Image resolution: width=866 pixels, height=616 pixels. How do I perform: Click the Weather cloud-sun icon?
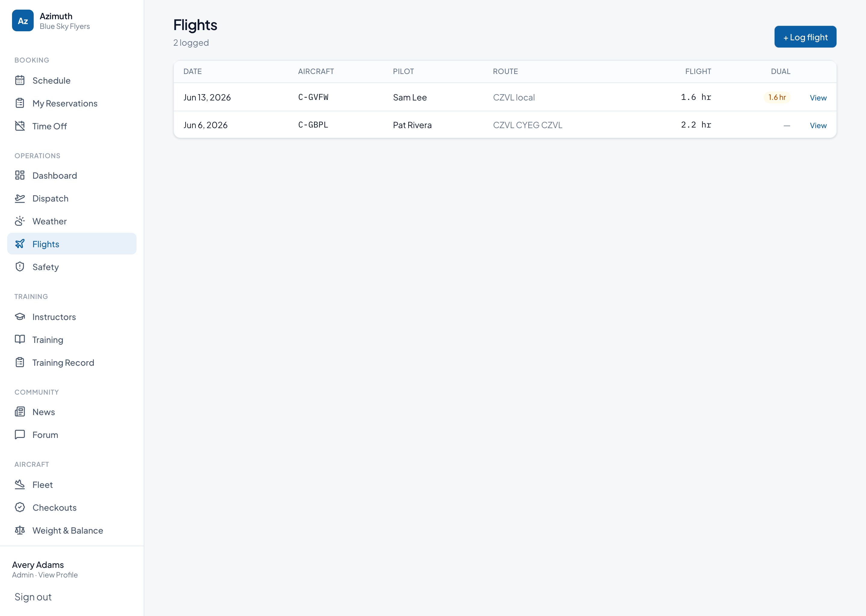(x=20, y=221)
